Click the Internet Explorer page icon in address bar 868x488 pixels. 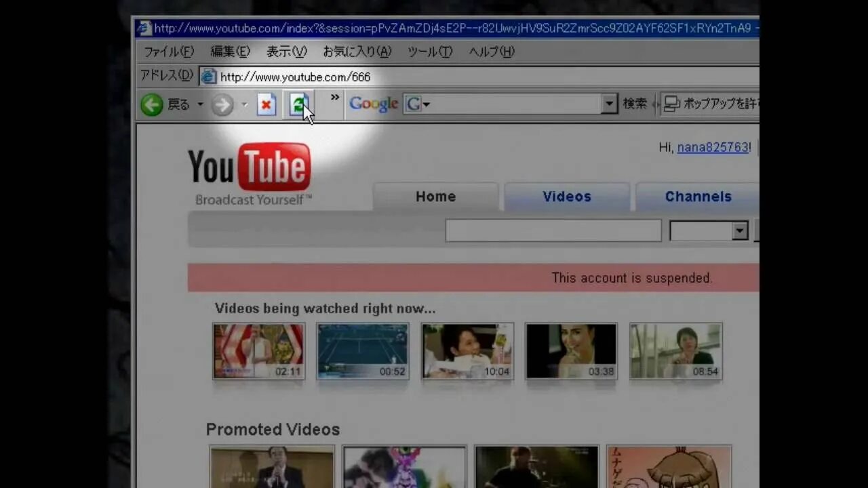click(x=208, y=77)
